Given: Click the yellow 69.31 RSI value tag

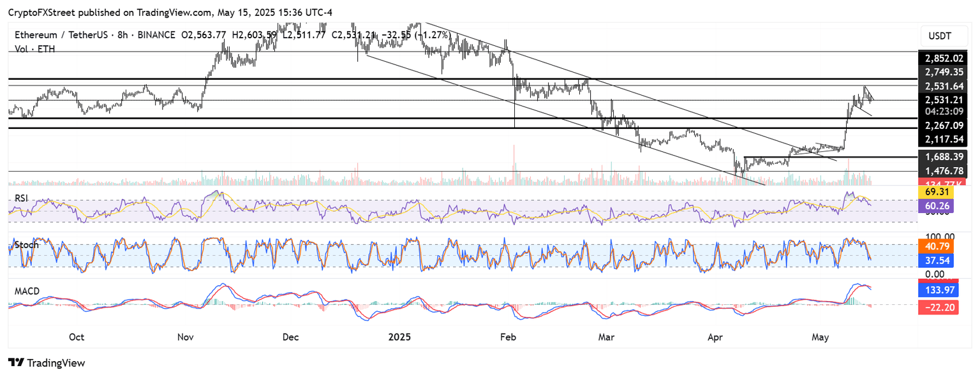Looking at the screenshot, I should 937,191.
